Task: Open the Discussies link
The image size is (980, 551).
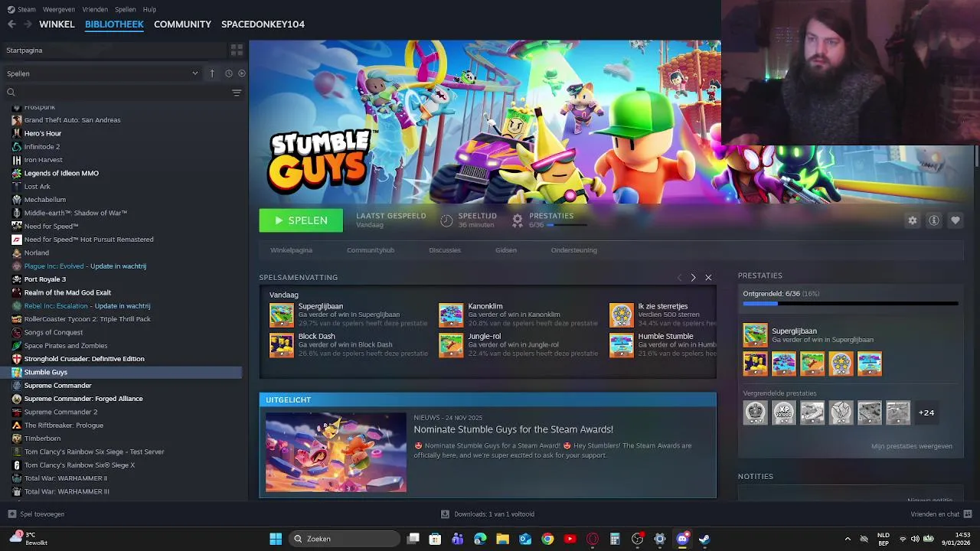Action: point(445,250)
